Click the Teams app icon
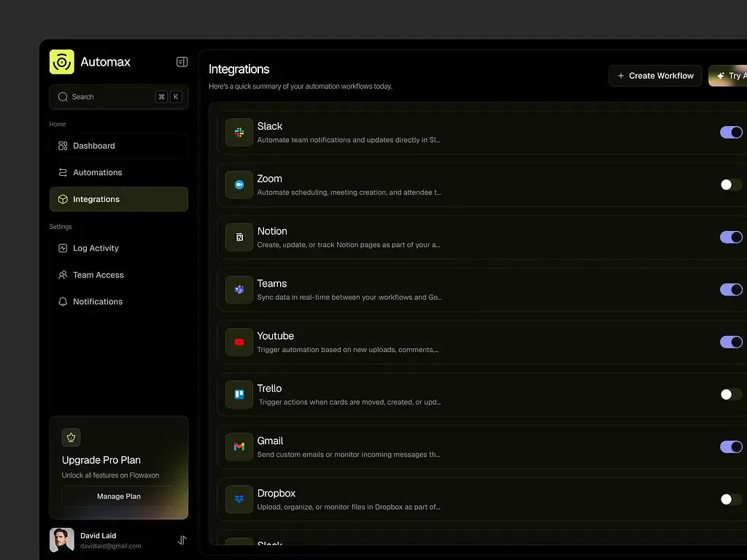The image size is (747, 560). click(x=239, y=289)
